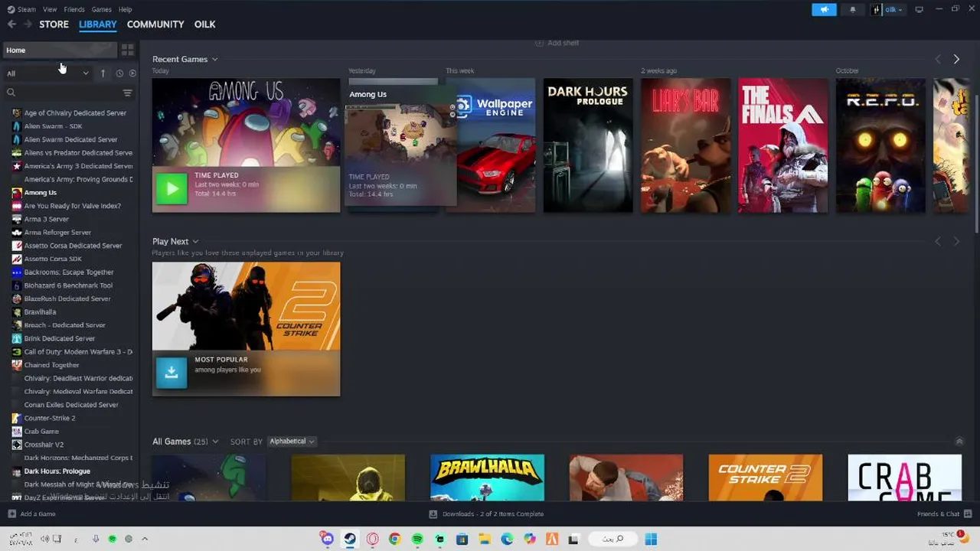Open Opera browser from the taskbar
Viewport: 980px width, 551px height.
(373, 539)
